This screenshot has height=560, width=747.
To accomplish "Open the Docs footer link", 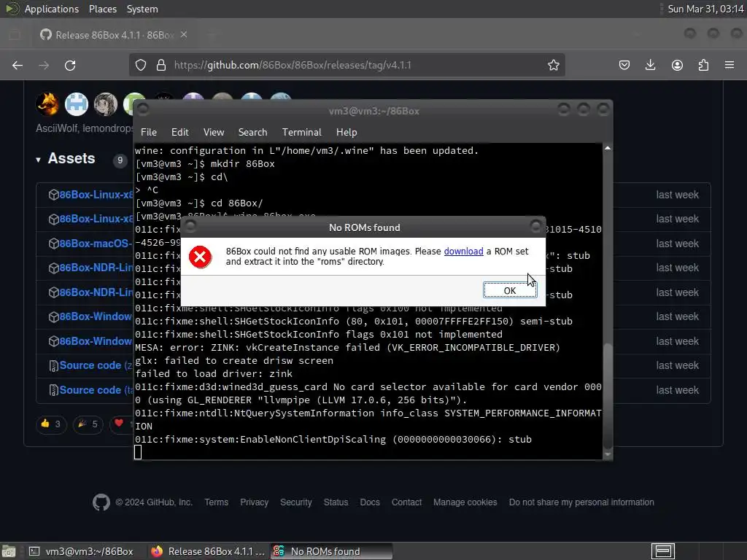I will [370, 502].
